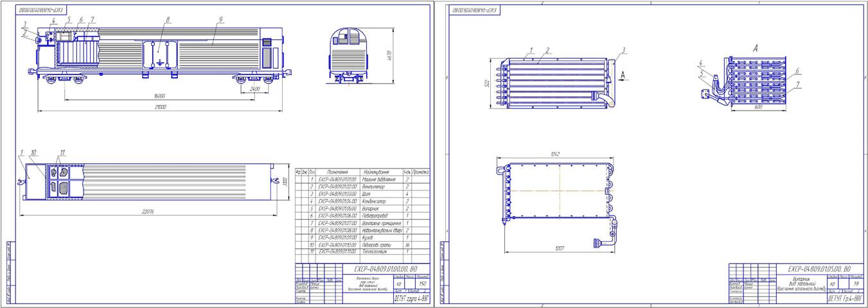Image resolution: width=868 pixels, height=308 pixels.
Task: Click the Кузов name in the parts table
Action: point(369,237)
